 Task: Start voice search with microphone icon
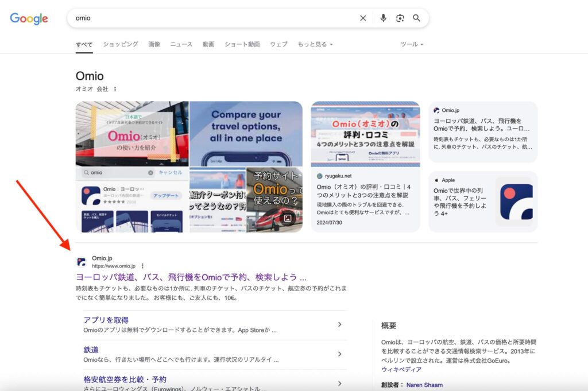(383, 18)
